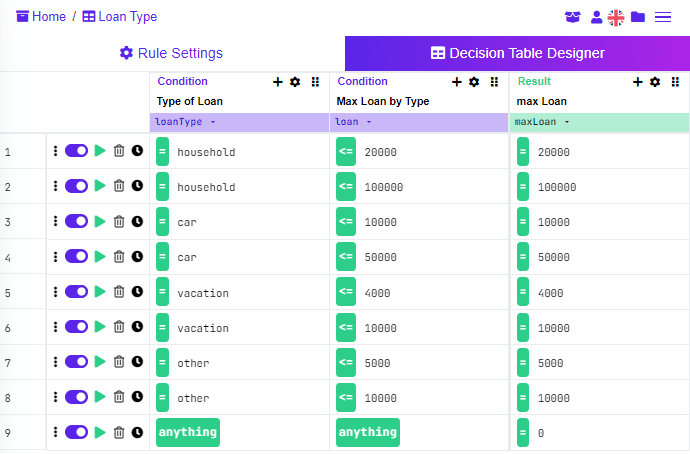Delete rule row 3 with trash icon
Screen dimensions: 690x454
[x=119, y=221]
